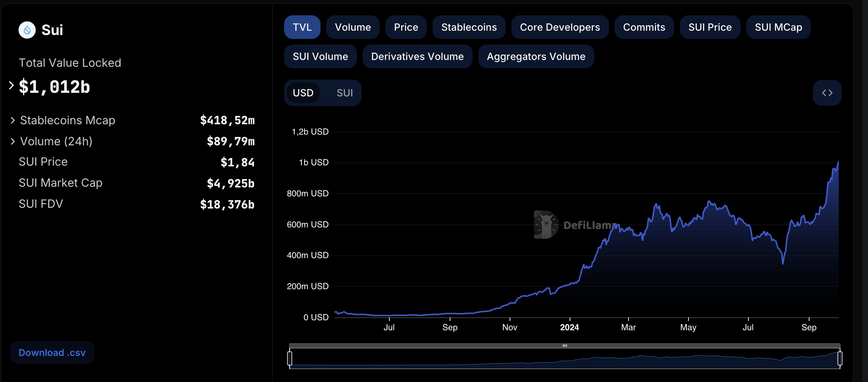Click the 2024 x-axis label
This screenshot has height=382, width=868.
point(570,327)
